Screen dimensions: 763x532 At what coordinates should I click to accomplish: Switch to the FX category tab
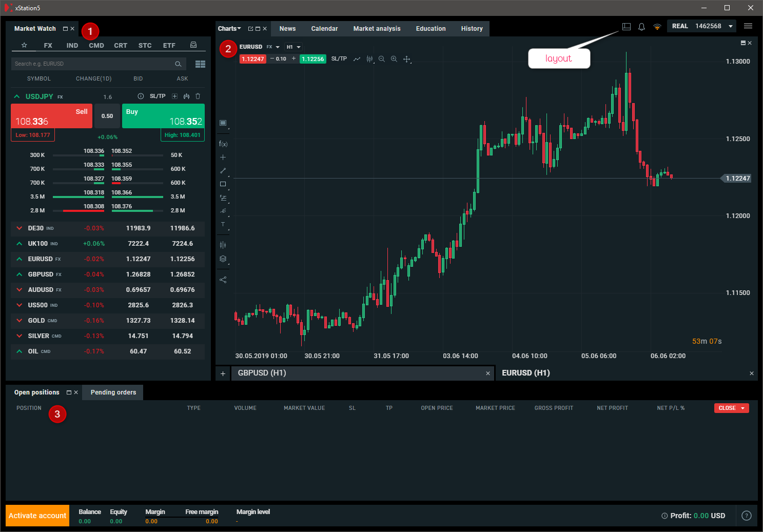(48, 46)
